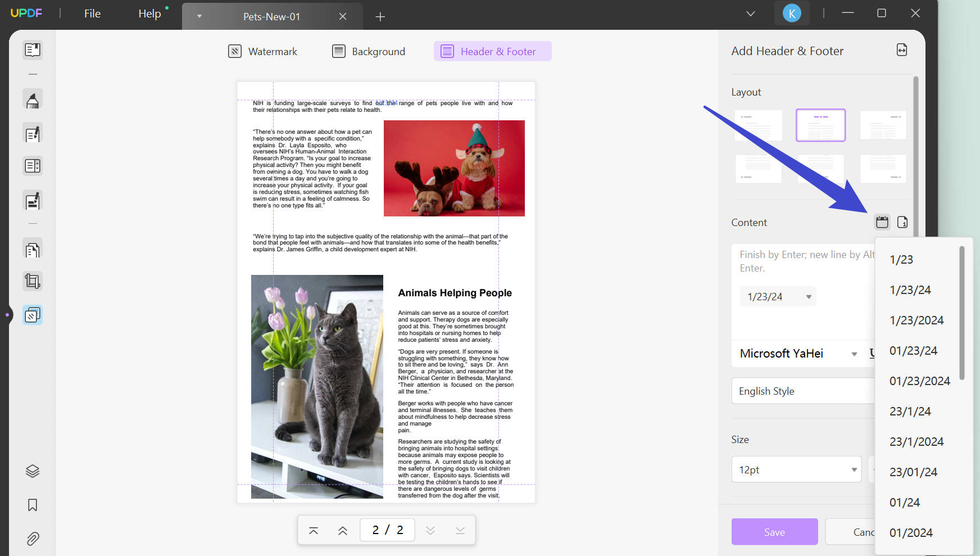Image resolution: width=980 pixels, height=556 pixels.
Task: Choose 01/23/2024 from the date list
Action: (x=919, y=381)
